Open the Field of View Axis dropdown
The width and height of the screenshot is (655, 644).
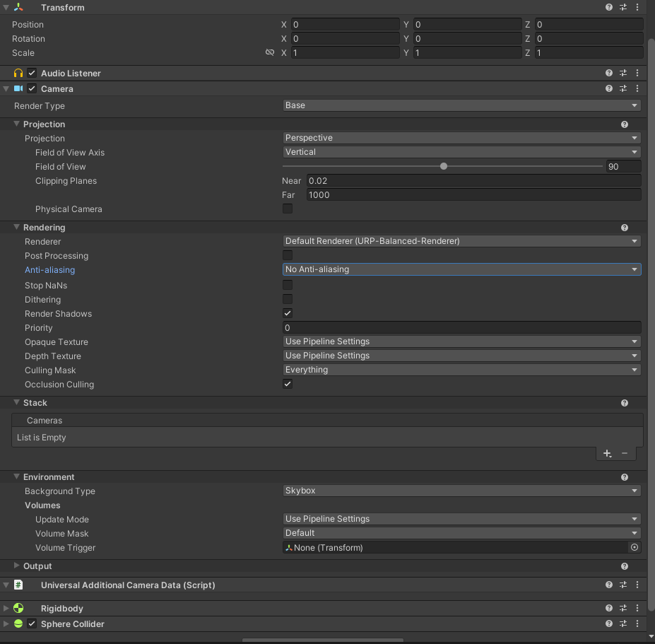click(x=461, y=152)
